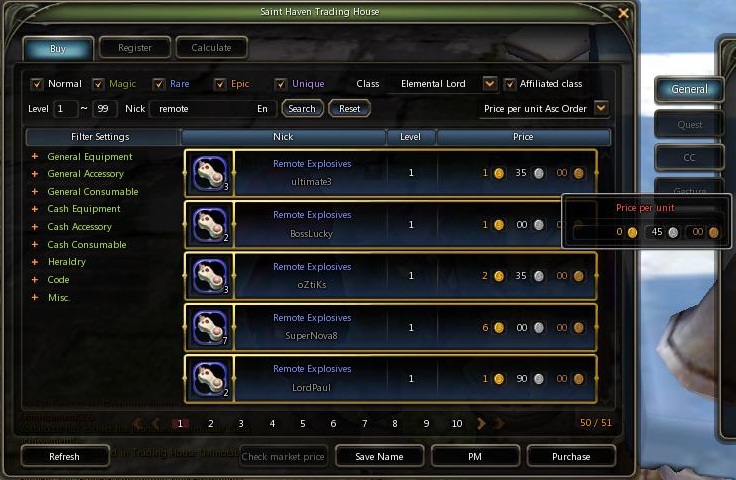Image resolution: width=736 pixels, height=480 pixels.
Task: Switch to the Register tab
Action: pos(135,48)
